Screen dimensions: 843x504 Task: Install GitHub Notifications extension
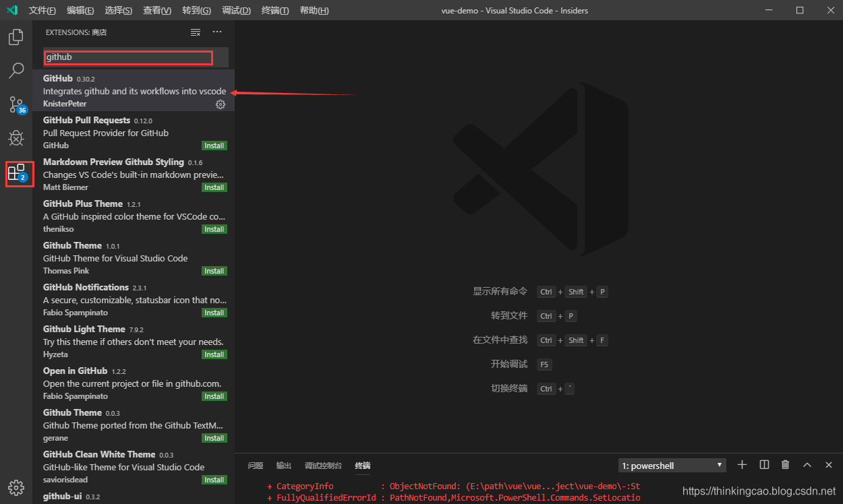(214, 313)
